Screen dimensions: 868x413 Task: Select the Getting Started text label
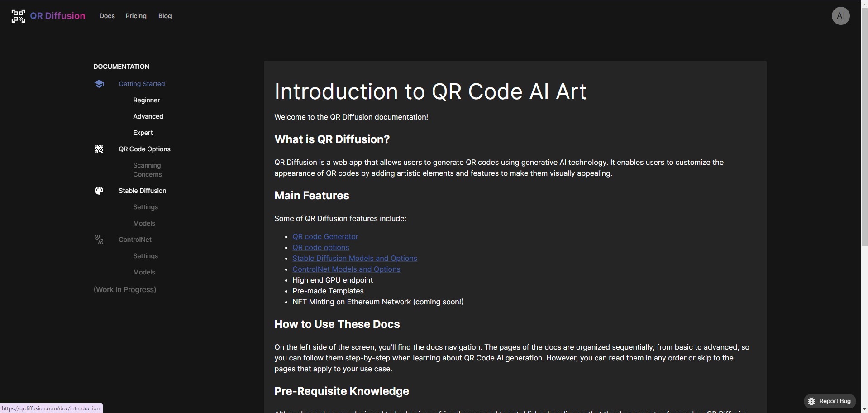tap(142, 84)
